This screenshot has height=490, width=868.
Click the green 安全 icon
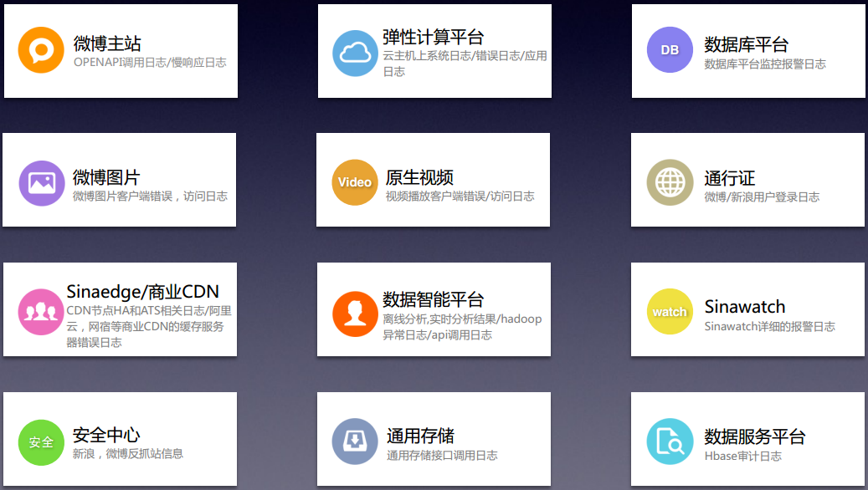pyautogui.click(x=42, y=442)
